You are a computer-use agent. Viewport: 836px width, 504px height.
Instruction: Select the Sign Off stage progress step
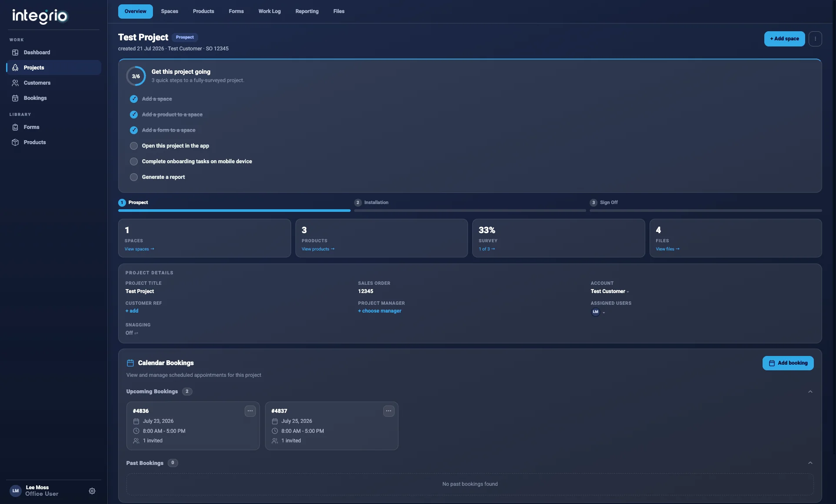point(706,205)
